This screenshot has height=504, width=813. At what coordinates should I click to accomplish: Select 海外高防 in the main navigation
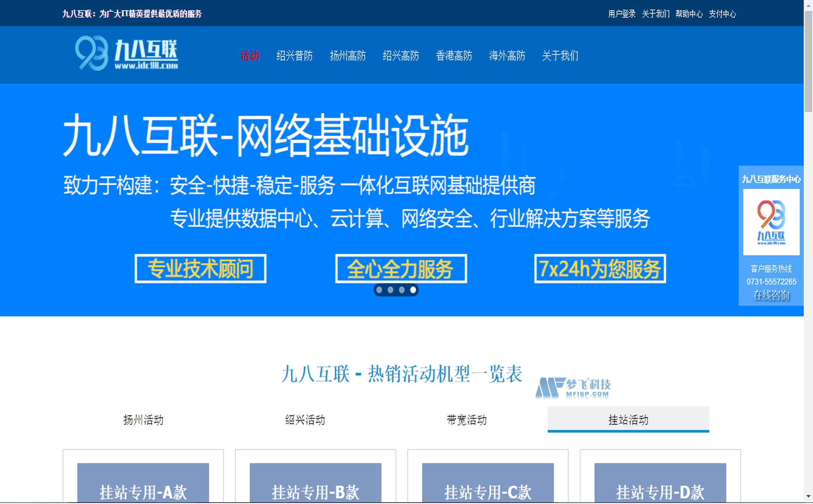click(507, 56)
